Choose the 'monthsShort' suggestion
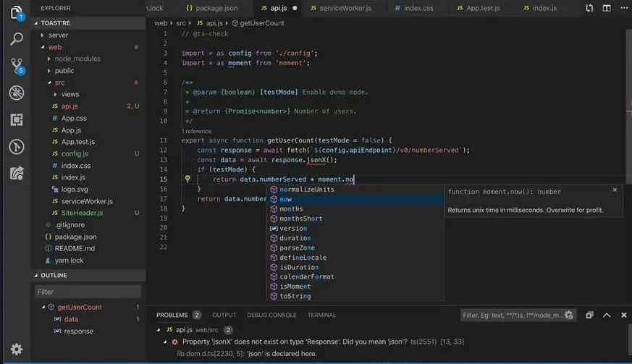Viewport: 632px width, 364px height. pos(355,219)
